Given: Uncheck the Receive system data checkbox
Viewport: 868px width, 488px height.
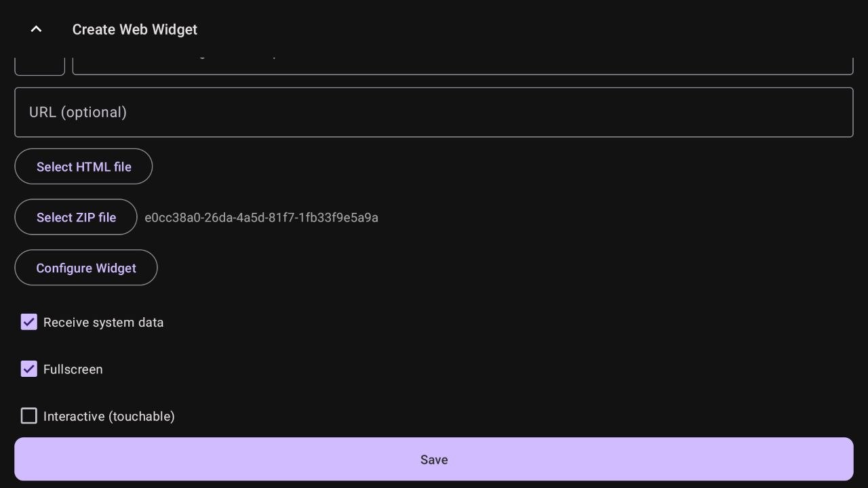Looking at the screenshot, I should pos(29,322).
